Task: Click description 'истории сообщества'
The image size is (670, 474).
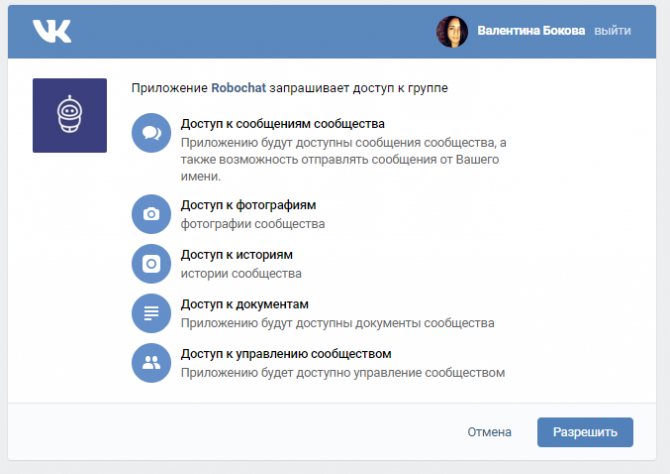Action: [x=241, y=274]
